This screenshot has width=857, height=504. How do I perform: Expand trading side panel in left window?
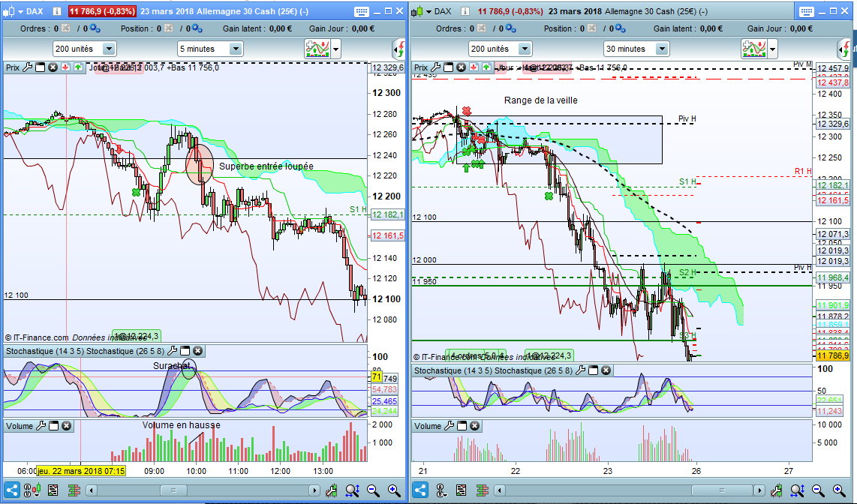click(x=398, y=49)
